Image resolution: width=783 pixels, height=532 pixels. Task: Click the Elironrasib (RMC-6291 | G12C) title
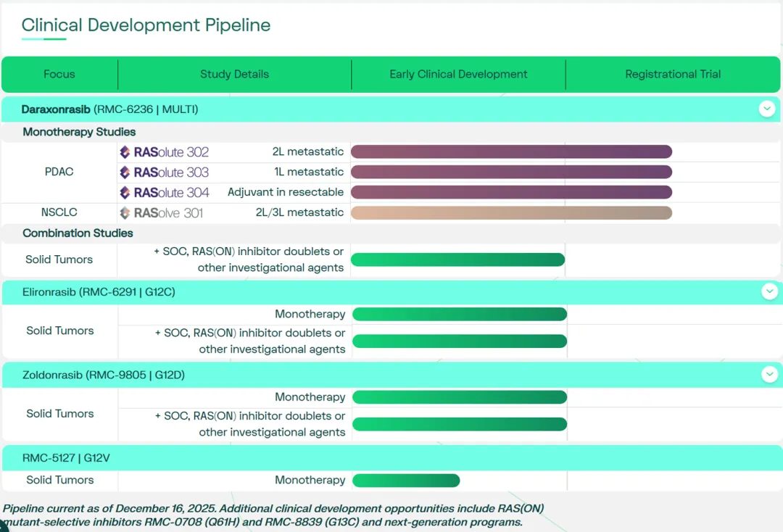(x=99, y=292)
